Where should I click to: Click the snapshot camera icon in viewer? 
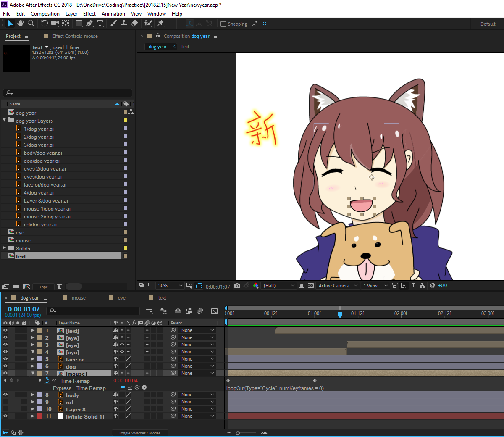237,286
